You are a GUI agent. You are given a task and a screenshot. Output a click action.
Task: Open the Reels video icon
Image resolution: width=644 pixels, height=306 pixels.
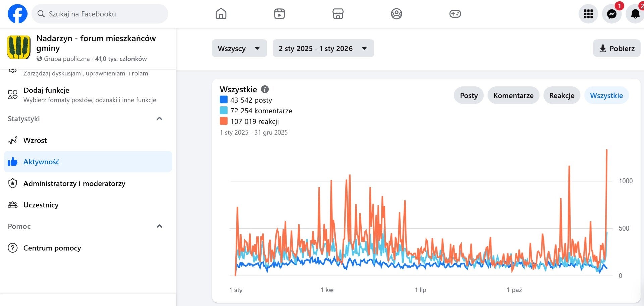(x=279, y=14)
